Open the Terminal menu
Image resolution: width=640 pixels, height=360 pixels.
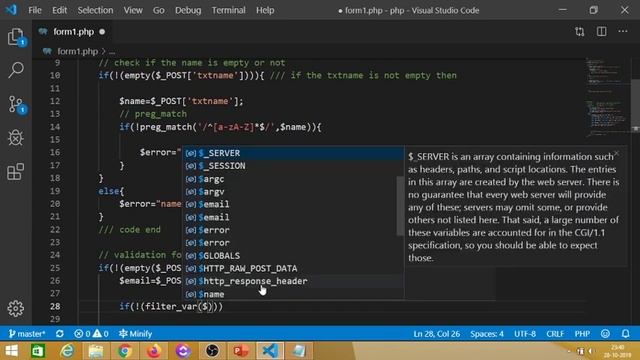pos(228,10)
